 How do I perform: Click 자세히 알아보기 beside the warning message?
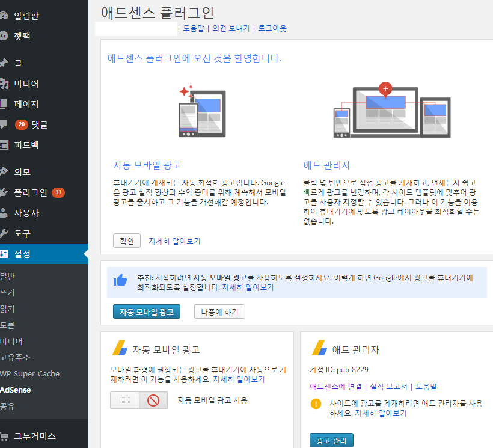(x=381, y=413)
